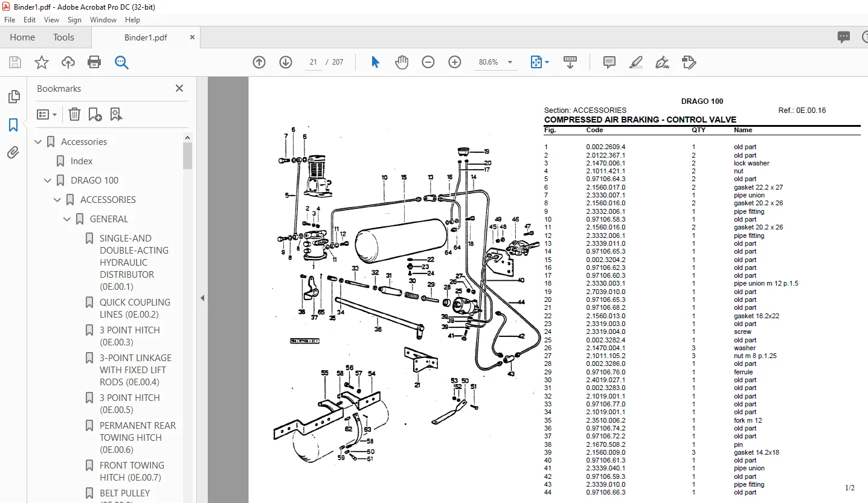Click 'pipe union m 12 p.1.5' name
The width and height of the screenshot is (868, 503).
(x=766, y=284)
